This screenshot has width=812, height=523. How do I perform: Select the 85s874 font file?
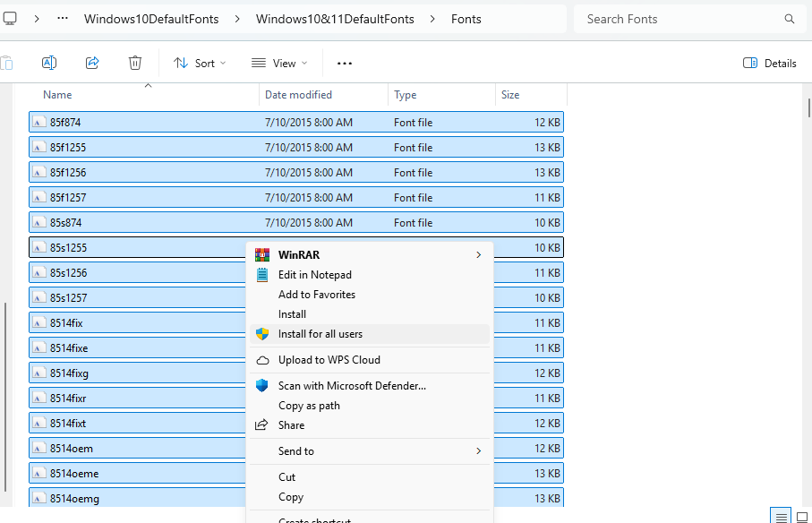click(296, 223)
